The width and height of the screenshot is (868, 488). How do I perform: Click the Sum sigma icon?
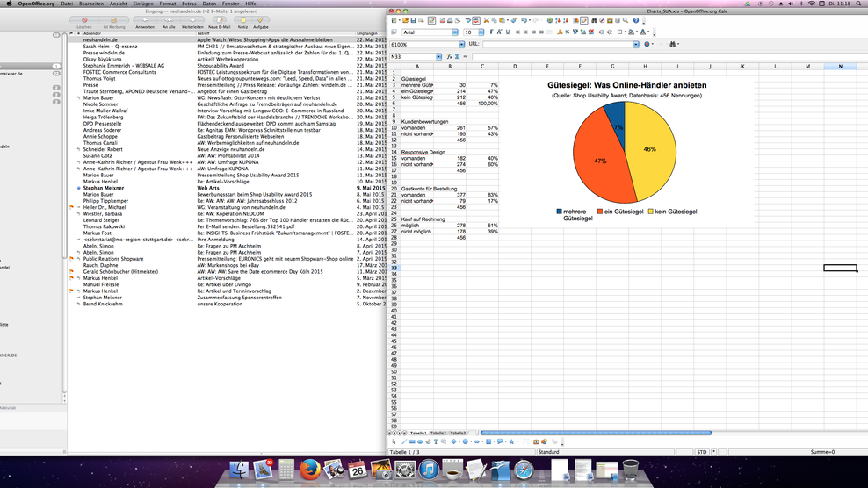click(x=457, y=56)
